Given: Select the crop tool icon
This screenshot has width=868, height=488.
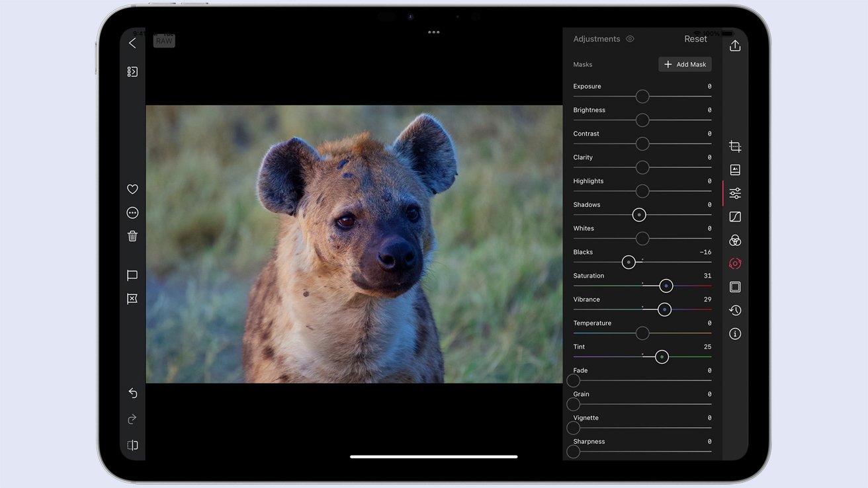Looking at the screenshot, I should pyautogui.click(x=735, y=146).
